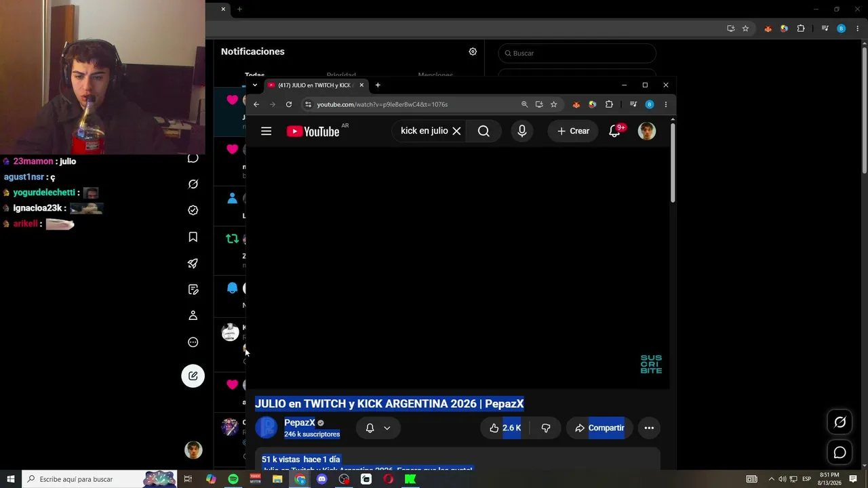Open Extensions puzzle icon in YouTube window
Image resolution: width=868 pixels, height=488 pixels.
[x=609, y=104]
